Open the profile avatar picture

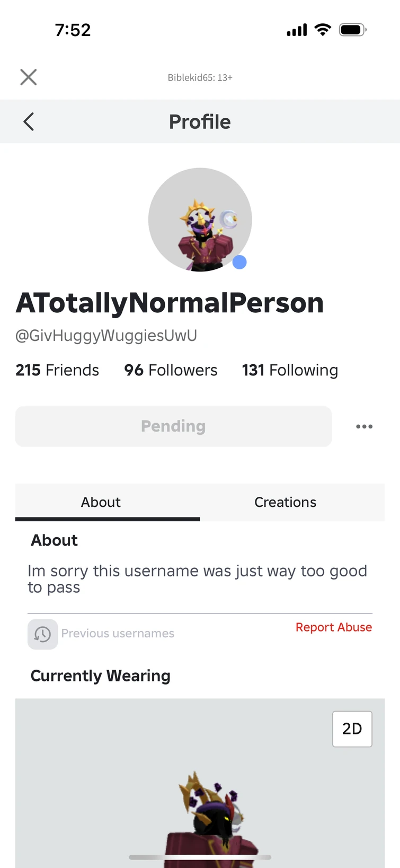click(200, 220)
